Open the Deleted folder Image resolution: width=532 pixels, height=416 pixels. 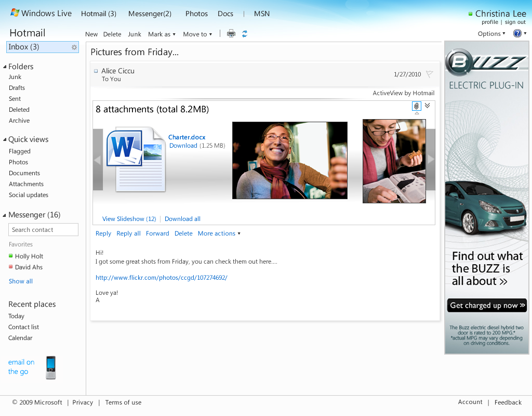tap(19, 110)
